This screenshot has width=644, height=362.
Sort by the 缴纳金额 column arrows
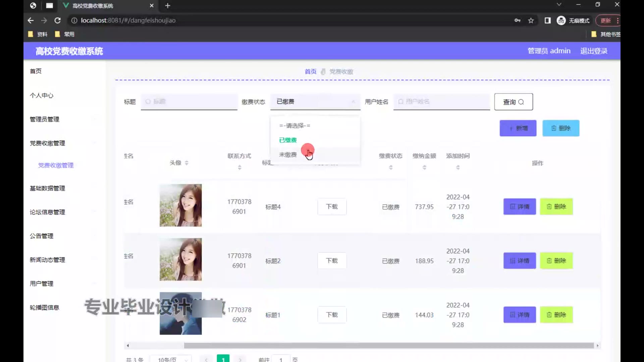[424, 167]
